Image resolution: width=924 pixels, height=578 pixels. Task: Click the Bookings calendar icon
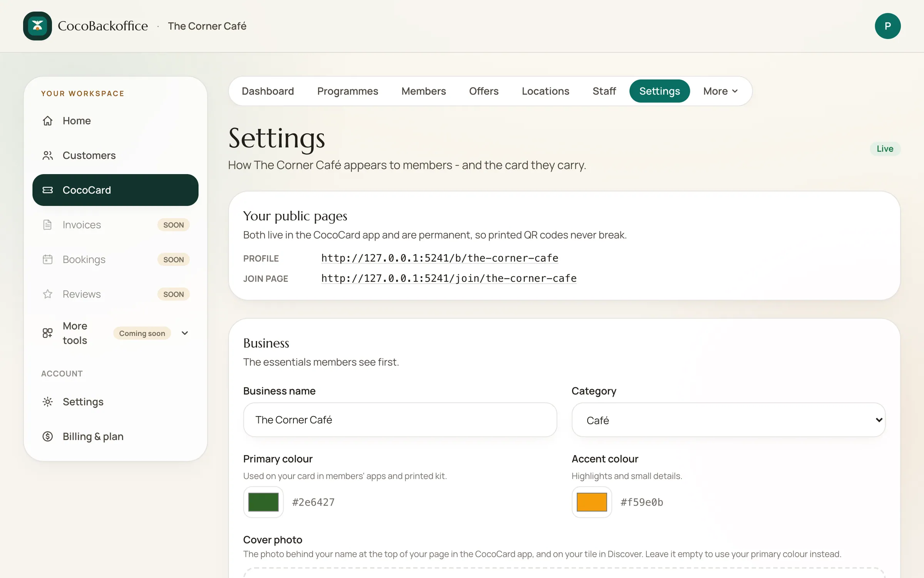coord(47,259)
